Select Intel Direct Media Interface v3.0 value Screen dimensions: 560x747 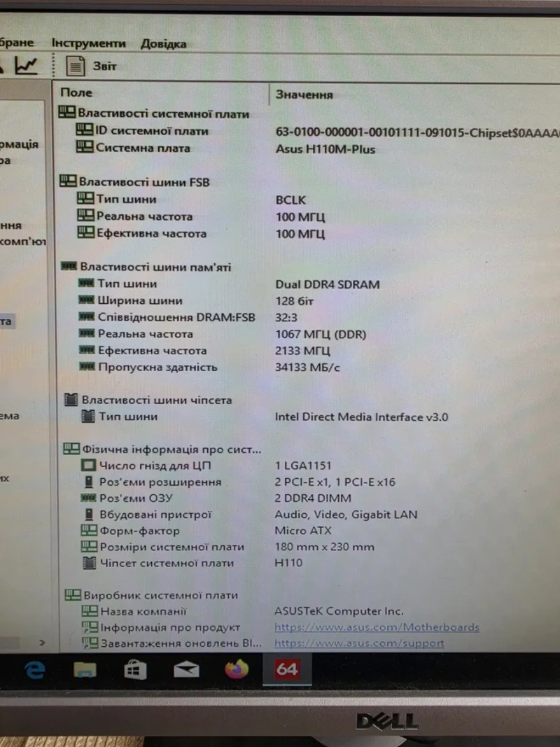pyautogui.click(x=361, y=417)
